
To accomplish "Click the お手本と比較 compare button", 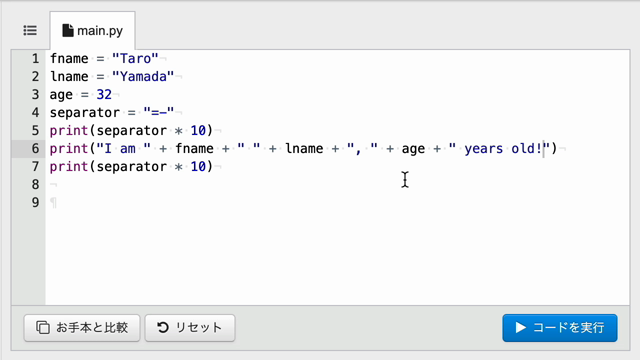I will pyautogui.click(x=82, y=328).
